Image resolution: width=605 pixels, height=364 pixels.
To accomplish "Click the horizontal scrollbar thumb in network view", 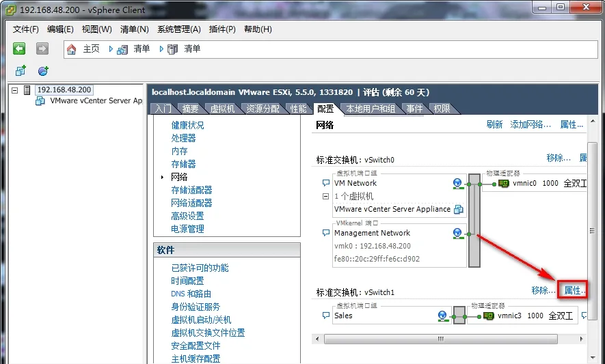I will pos(441,339).
